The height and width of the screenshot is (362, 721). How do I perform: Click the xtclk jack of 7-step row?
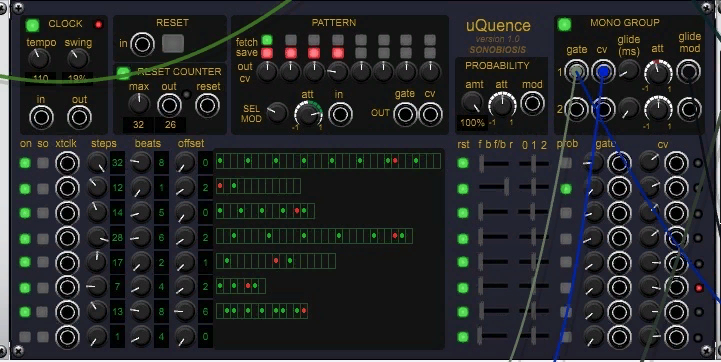(67, 287)
